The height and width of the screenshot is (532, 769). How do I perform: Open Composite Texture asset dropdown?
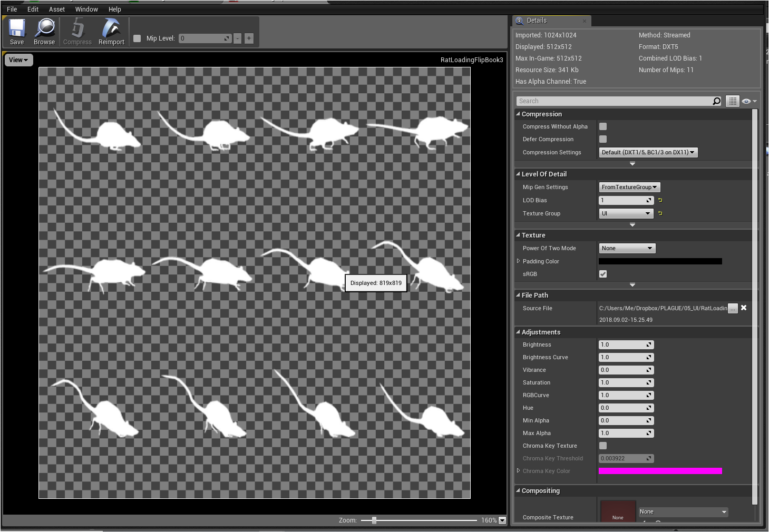pos(684,512)
